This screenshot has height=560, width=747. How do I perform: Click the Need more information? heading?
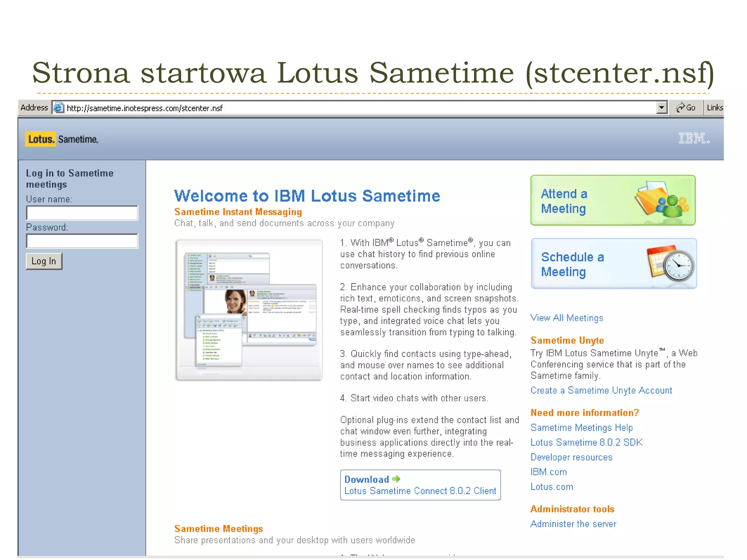coord(585,413)
